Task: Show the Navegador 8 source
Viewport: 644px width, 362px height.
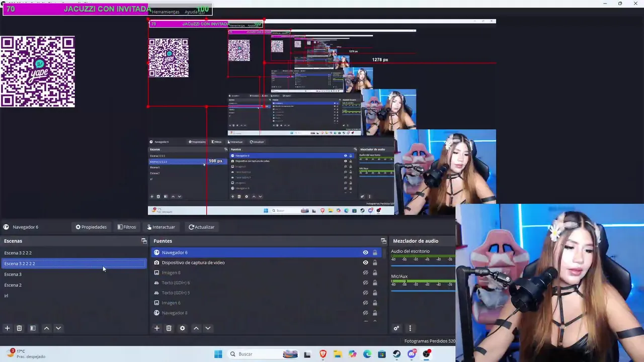Action: 365,313
